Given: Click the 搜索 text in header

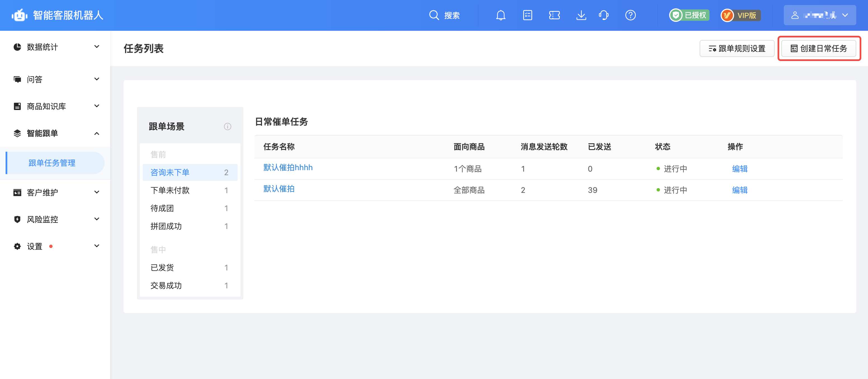Looking at the screenshot, I should tap(452, 15).
